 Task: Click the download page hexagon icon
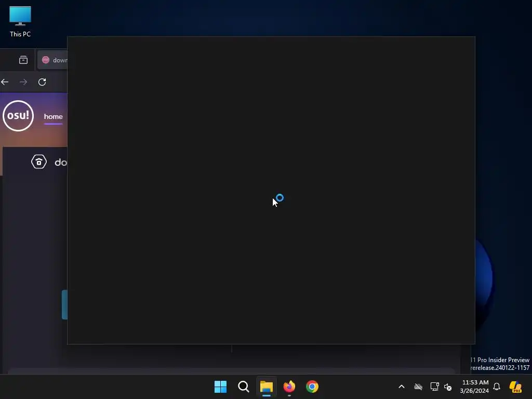(39, 162)
